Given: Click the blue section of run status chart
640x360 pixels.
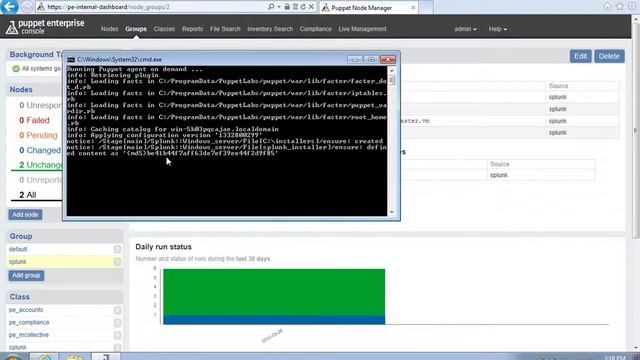Looking at the screenshot, I should coord(274,320).
